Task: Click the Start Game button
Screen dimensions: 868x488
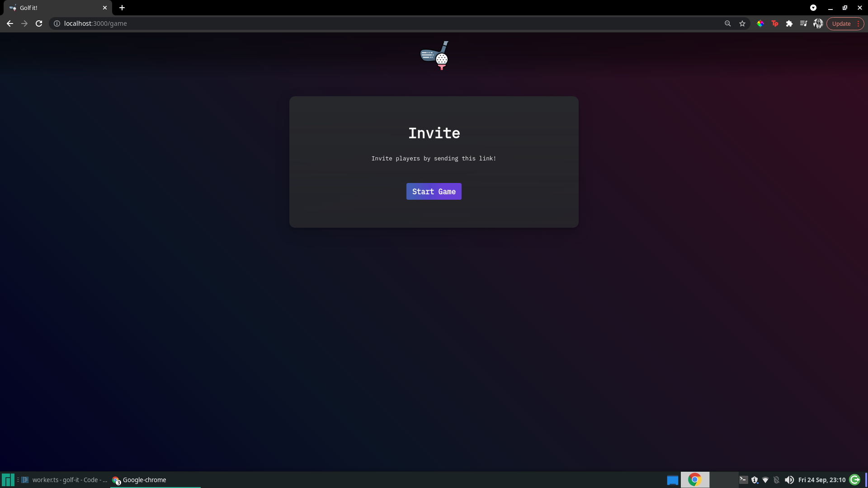Action: (x=434, y=192)
